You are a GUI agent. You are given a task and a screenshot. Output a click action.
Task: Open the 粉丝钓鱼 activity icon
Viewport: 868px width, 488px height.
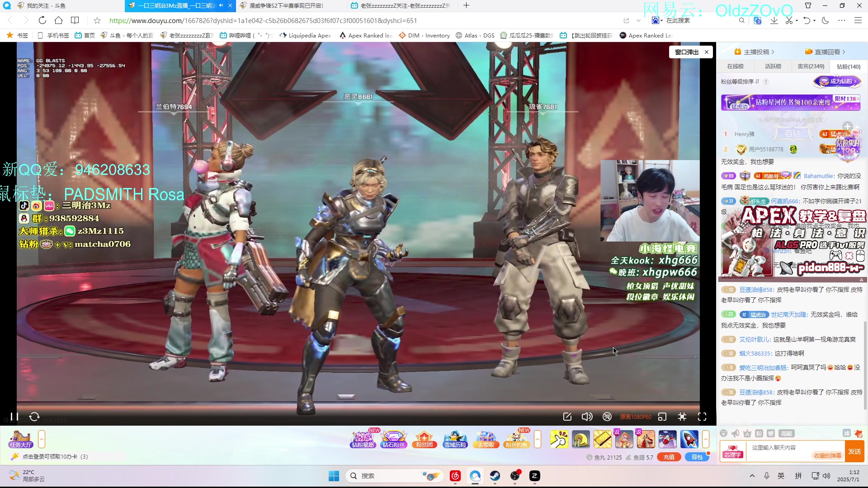click(x=516, y=439)
